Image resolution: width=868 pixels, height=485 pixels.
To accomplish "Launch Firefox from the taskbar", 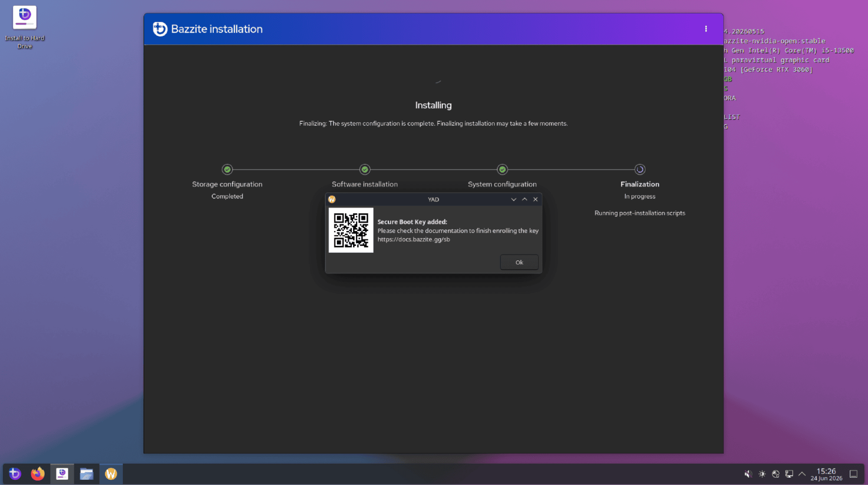I will coord(38,474).
